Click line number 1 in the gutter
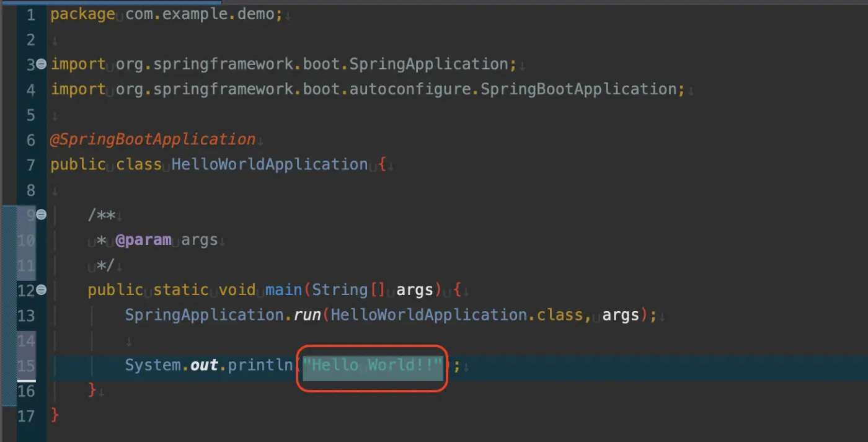Viewport: 868px width, 442px height. 30,14
